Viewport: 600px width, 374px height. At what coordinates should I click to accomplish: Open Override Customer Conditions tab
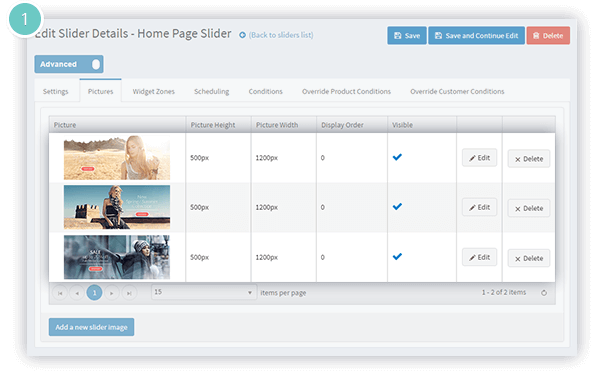point(457,91)
